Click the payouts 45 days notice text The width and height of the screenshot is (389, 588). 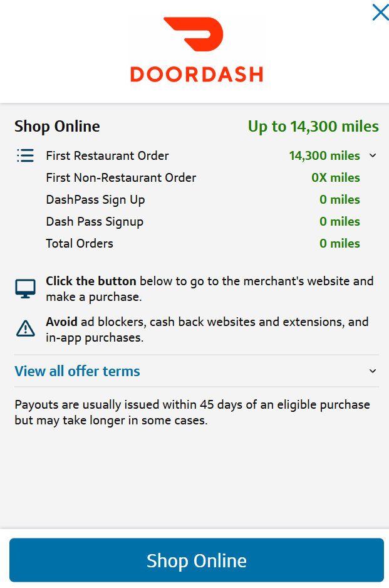(x=192, y=412)
